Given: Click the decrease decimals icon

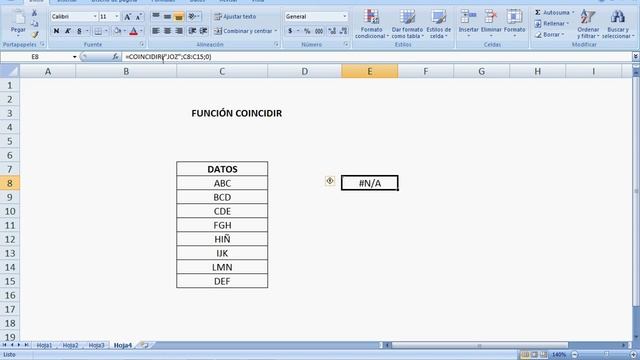Looking at the screenshot, I should point(344,31).
